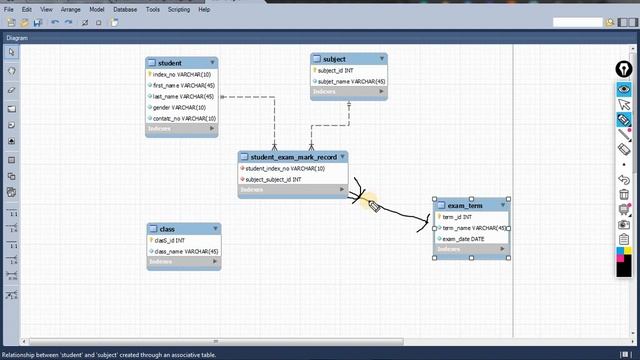The width and height of the screenshot is (640, 360).
Task: Open the Model menu
Action: click(96, 9)
